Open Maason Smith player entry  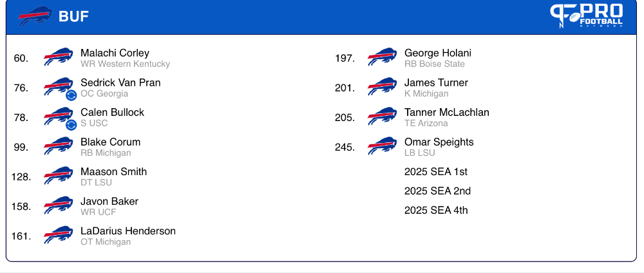tap(114, 176)
